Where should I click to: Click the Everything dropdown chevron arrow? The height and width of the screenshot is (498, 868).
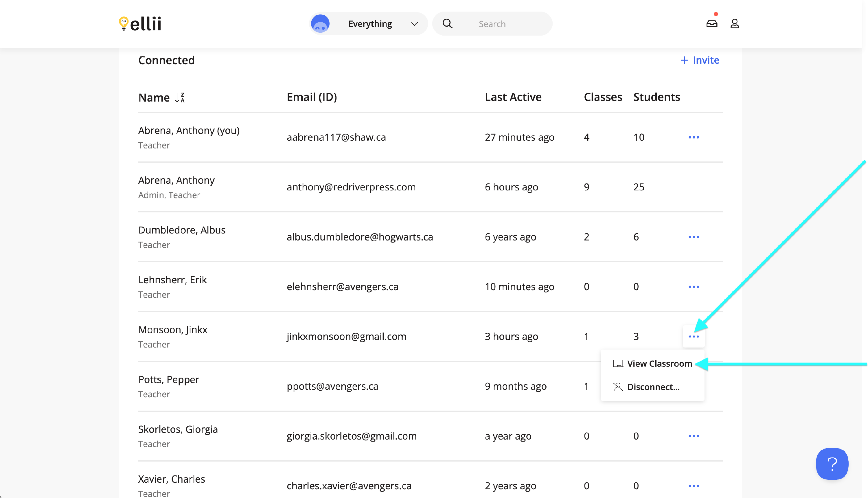[x=414, y=24]
